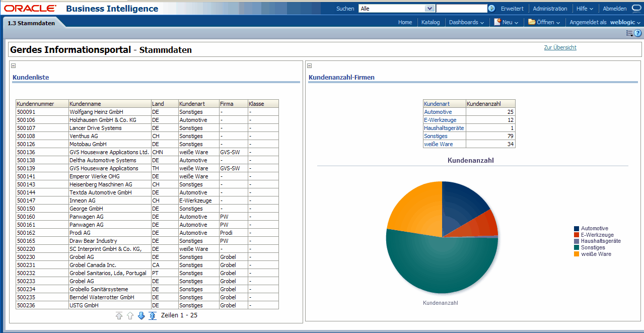Open the dashboard help icon
This screenshot has width=644, height=333.
pyautogui.click(x=637, y=33)
